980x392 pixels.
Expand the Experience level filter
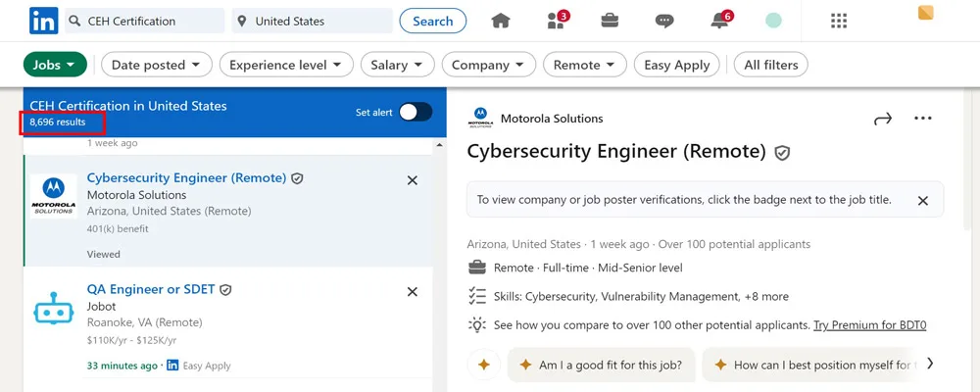pos(286,65)
